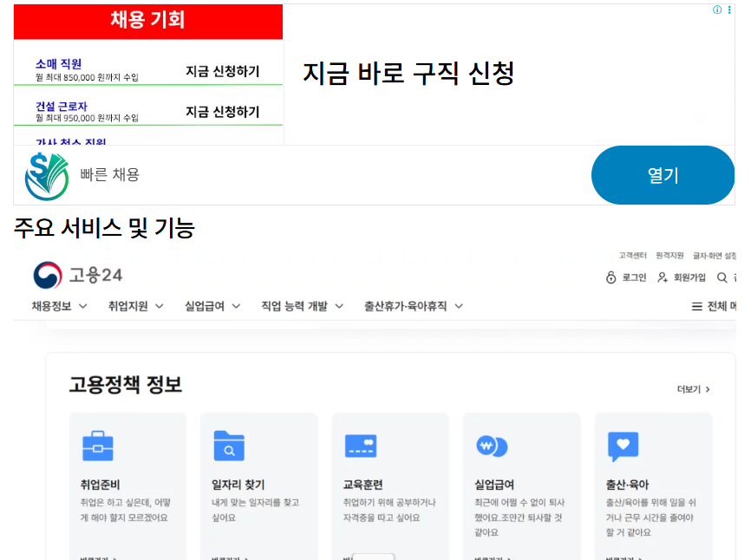
Task: Click the 교육훈련 card title
Action: pos(363,485)
